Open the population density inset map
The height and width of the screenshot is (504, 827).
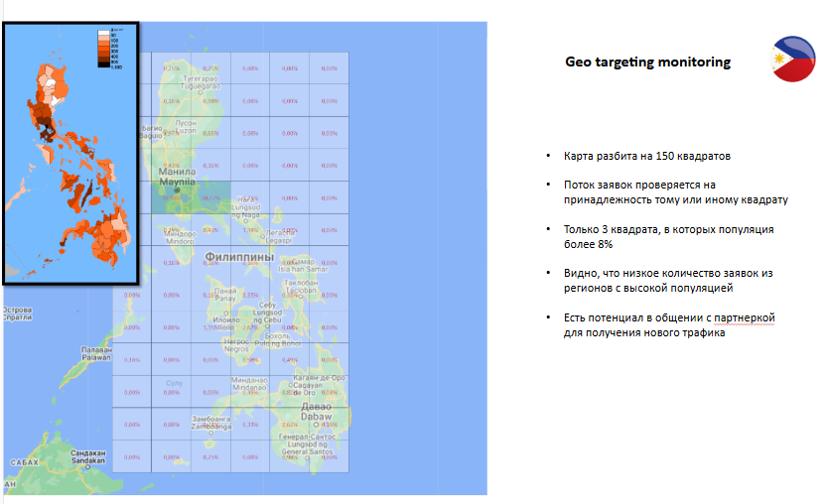[69, 149]
